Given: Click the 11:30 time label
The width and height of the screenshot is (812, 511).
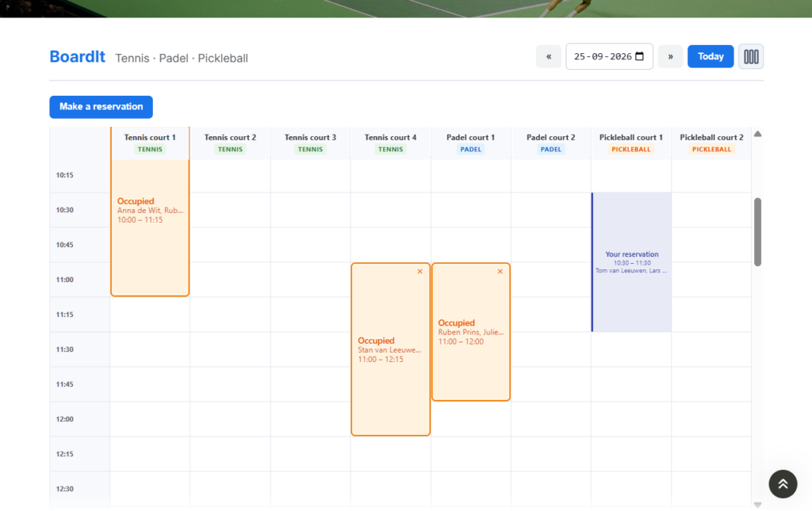Looking at the screenshot, I should click(x=65, y=349).
